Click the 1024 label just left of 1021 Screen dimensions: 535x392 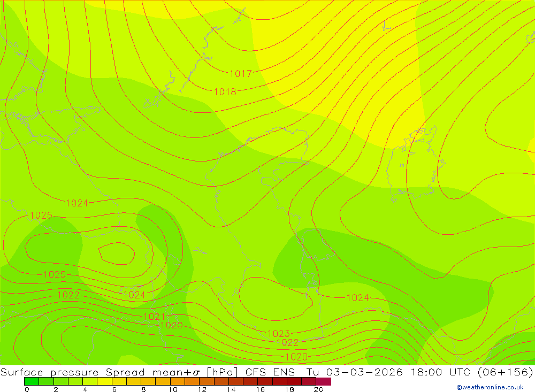134,295
